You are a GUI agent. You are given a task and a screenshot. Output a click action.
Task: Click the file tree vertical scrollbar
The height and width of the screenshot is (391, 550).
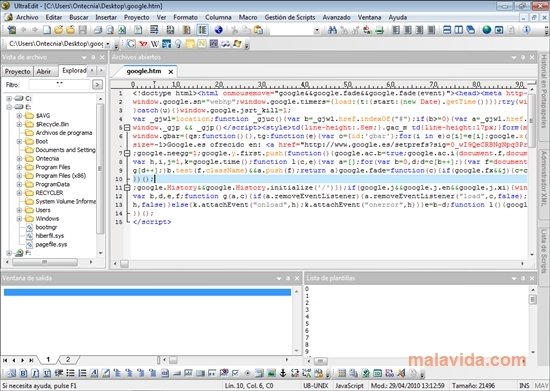100,175
